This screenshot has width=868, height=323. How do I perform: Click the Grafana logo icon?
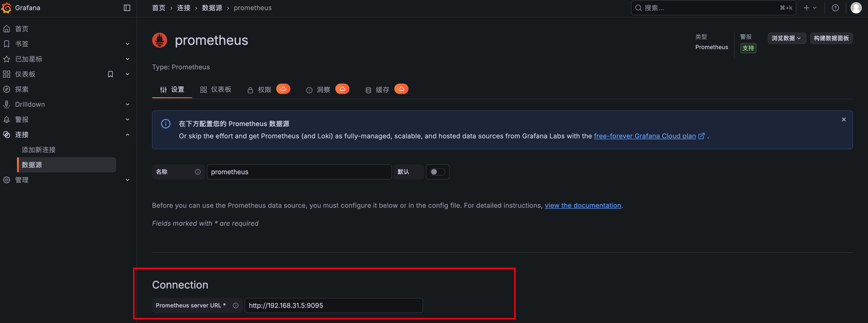point(6,8)
